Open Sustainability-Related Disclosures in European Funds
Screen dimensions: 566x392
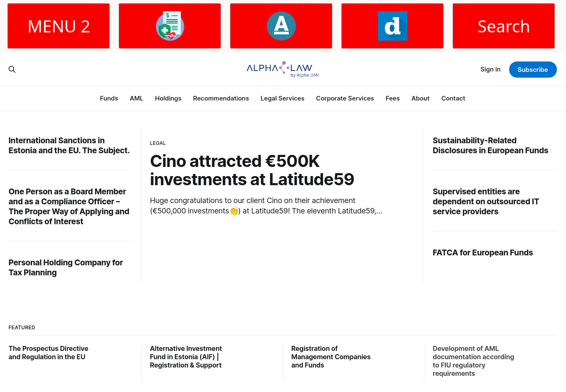pos(490,145)
